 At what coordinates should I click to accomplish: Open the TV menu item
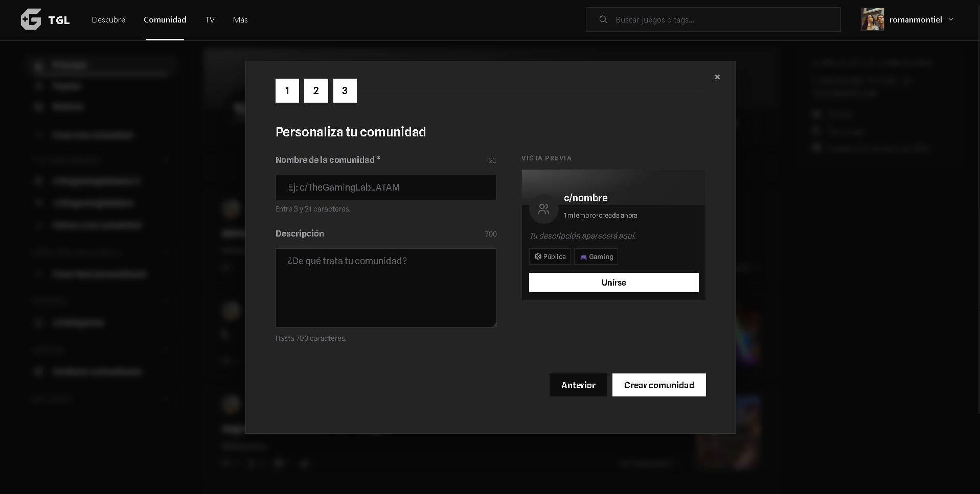click(x=210, y=19)
